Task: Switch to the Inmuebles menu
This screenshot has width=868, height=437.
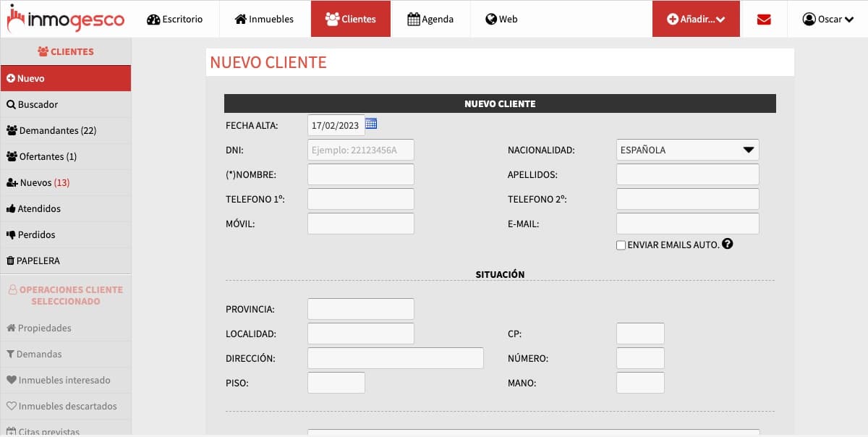Action: click(x=265, y=19)
